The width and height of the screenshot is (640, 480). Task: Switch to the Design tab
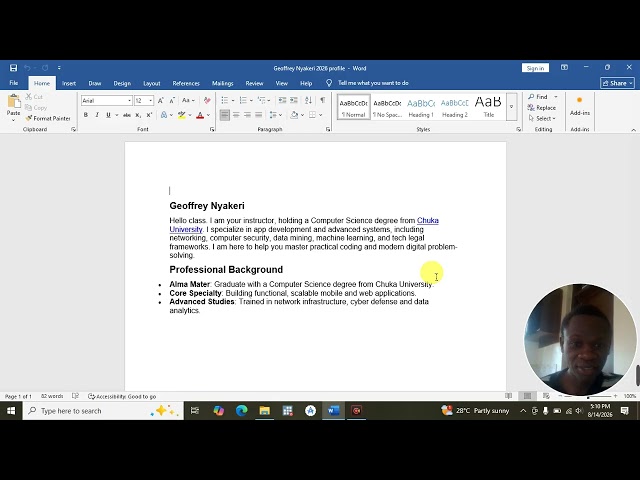click(122, 83)
